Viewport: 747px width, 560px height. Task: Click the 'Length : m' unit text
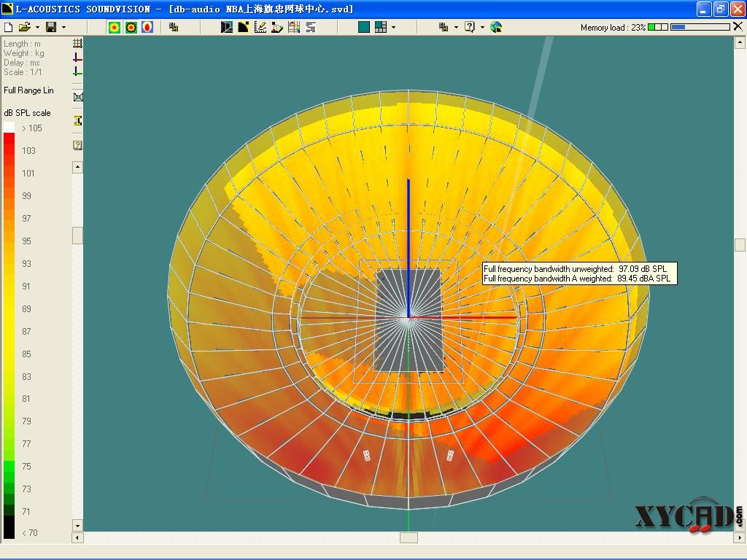point(23,44)
